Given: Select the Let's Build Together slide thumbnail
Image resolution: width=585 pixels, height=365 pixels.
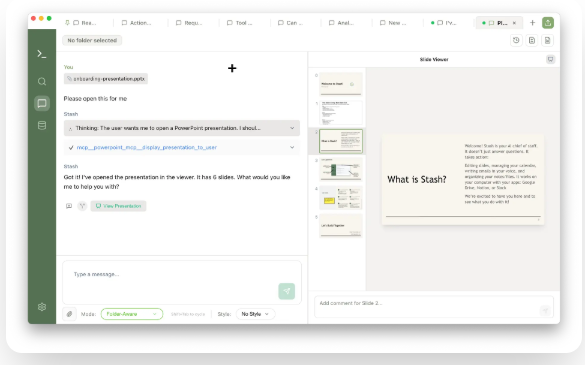Looking at the screenshot, I should point(341,225).
